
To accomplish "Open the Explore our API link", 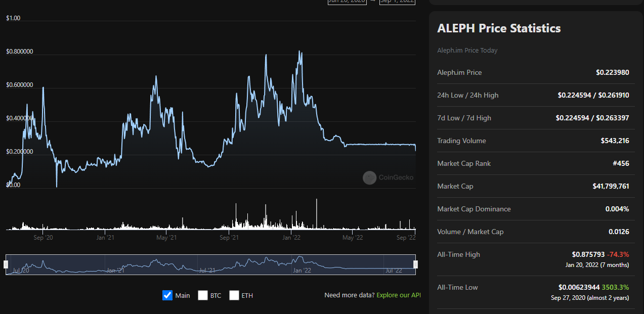I will (x=399, y=295).
